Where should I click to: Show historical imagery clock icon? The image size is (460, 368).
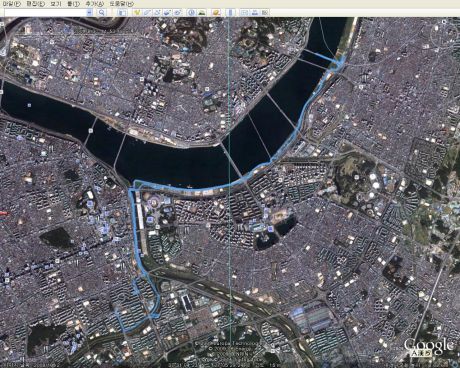coord(191,13)
